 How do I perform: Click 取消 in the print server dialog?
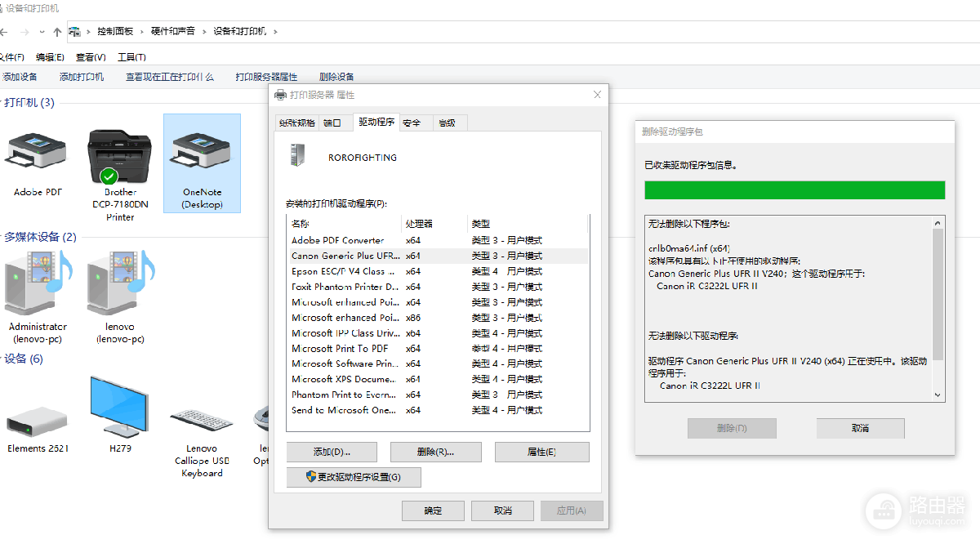pyautogui.click(x=502, y=511)
